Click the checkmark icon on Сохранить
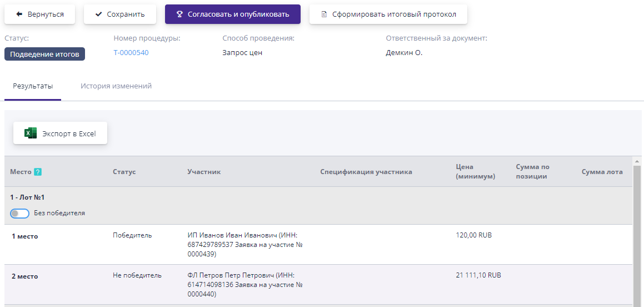This screenshot has height=307, width=644. coord(98,14)
